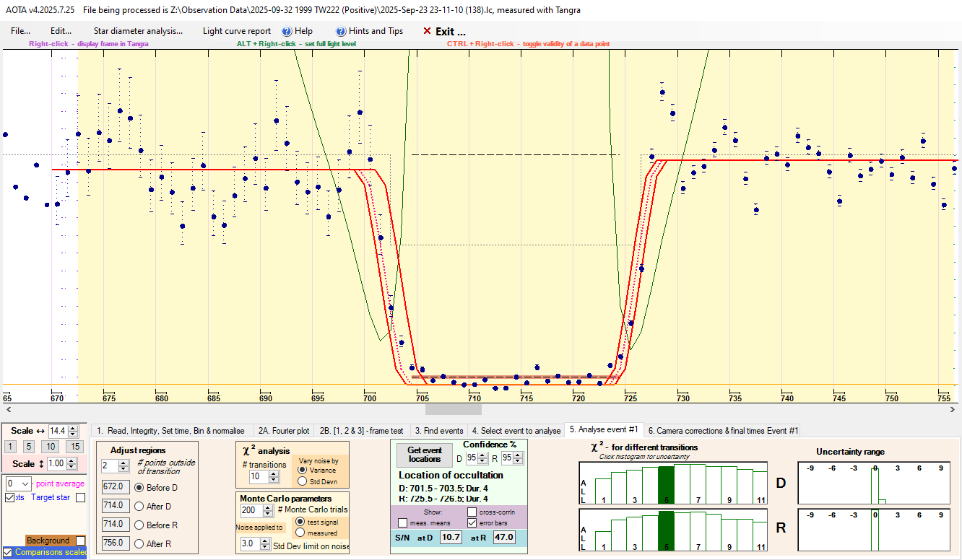
Task: Select the After D radio button
Action: click(x=139, y=506)
